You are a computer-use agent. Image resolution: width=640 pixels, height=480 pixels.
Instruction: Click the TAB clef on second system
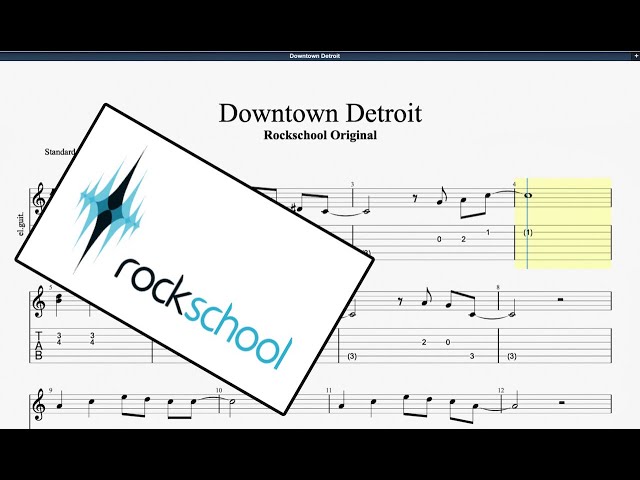39,345
